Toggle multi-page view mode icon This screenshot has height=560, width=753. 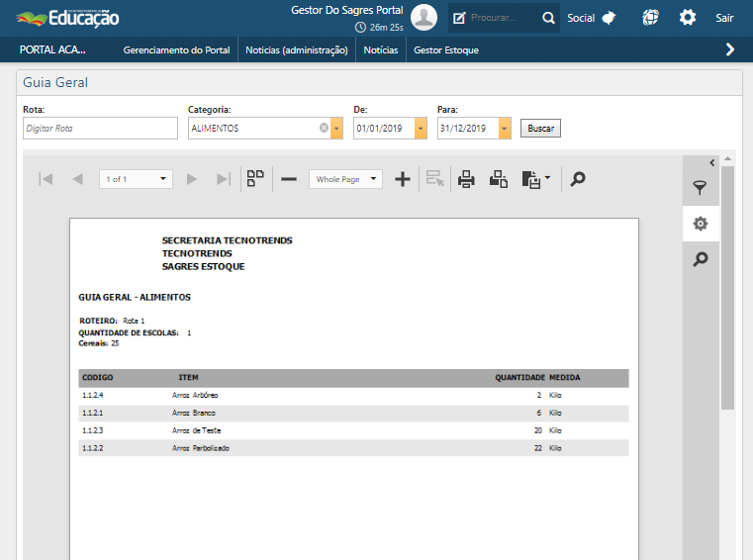pos(256,179)
